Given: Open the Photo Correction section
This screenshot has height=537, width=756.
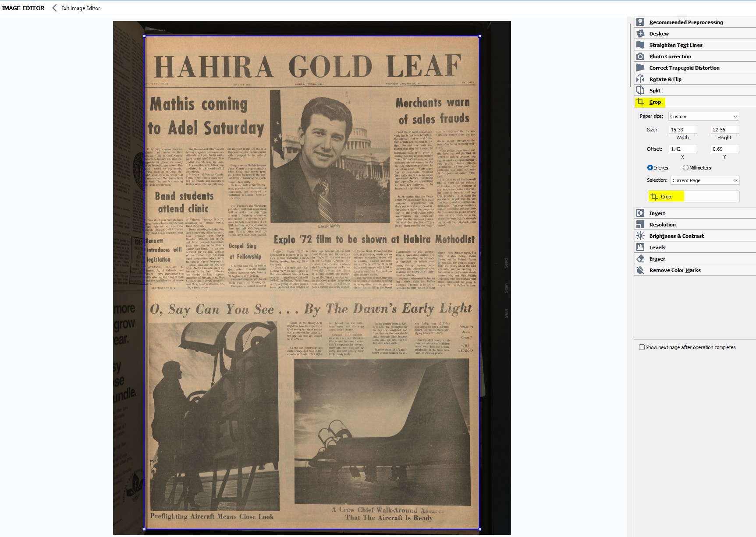Looking at the screenshot, I should point(670,57).
